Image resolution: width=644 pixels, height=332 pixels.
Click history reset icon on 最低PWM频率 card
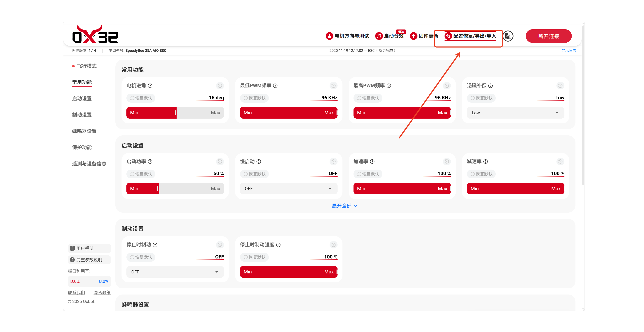333,86
